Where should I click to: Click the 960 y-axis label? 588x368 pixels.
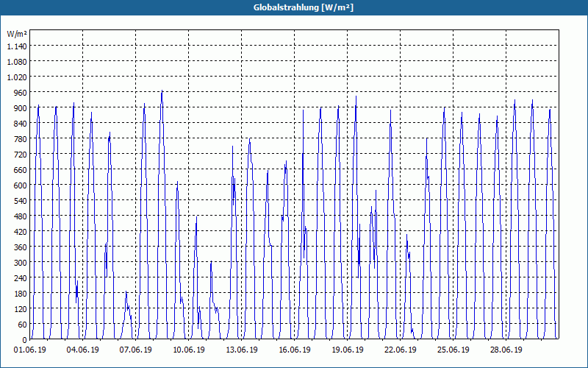pos(21,93)
